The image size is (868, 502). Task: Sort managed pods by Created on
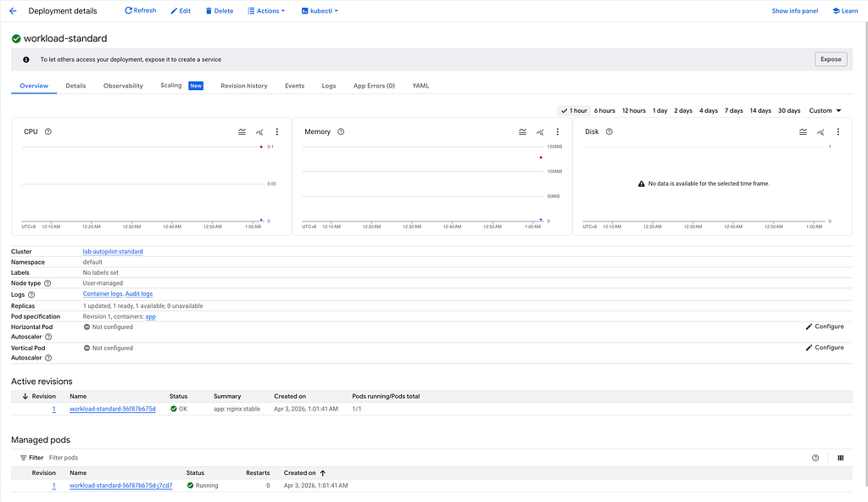click(x=304, y=473)
